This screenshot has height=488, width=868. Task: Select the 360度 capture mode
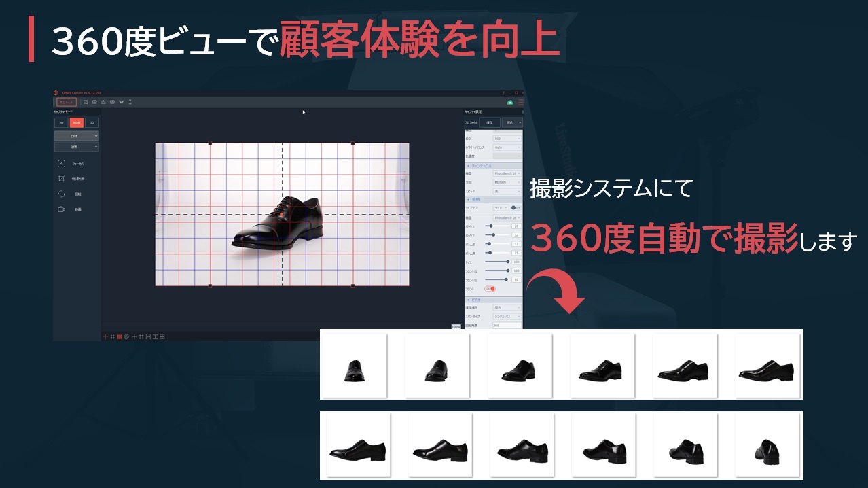coord(77,123)
